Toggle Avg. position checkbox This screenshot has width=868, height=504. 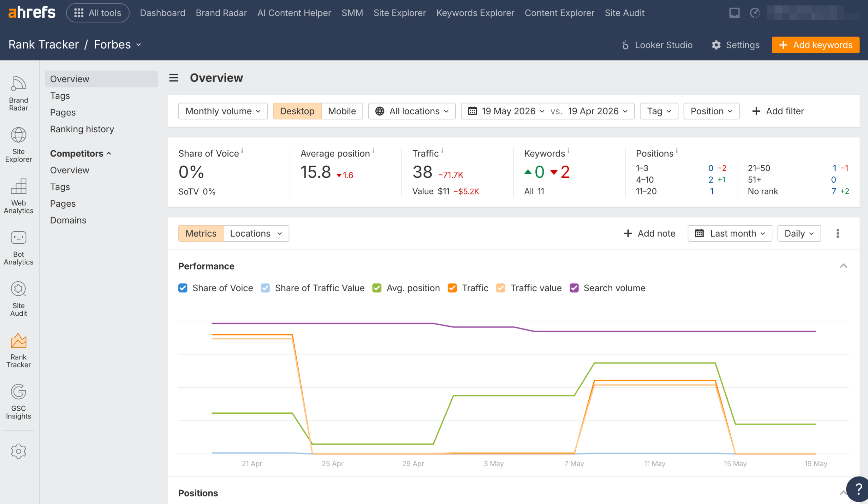pos(377,288)
